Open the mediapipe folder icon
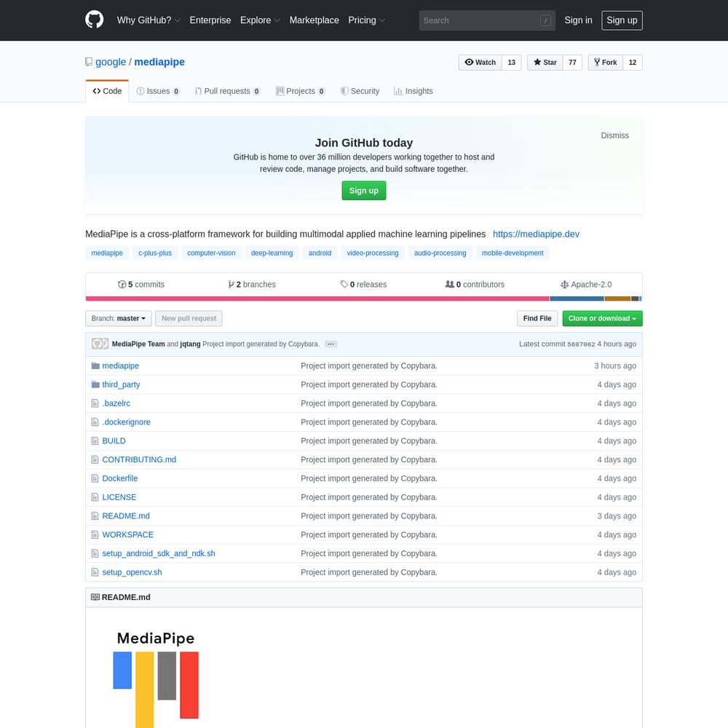The width and height of the screenshot is (728, 728). coord(95,366)
